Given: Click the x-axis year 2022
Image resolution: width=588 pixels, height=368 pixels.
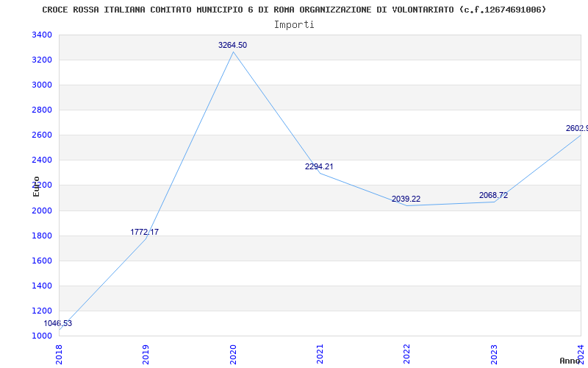Looking at the screenshot, I should click(407, 355).
